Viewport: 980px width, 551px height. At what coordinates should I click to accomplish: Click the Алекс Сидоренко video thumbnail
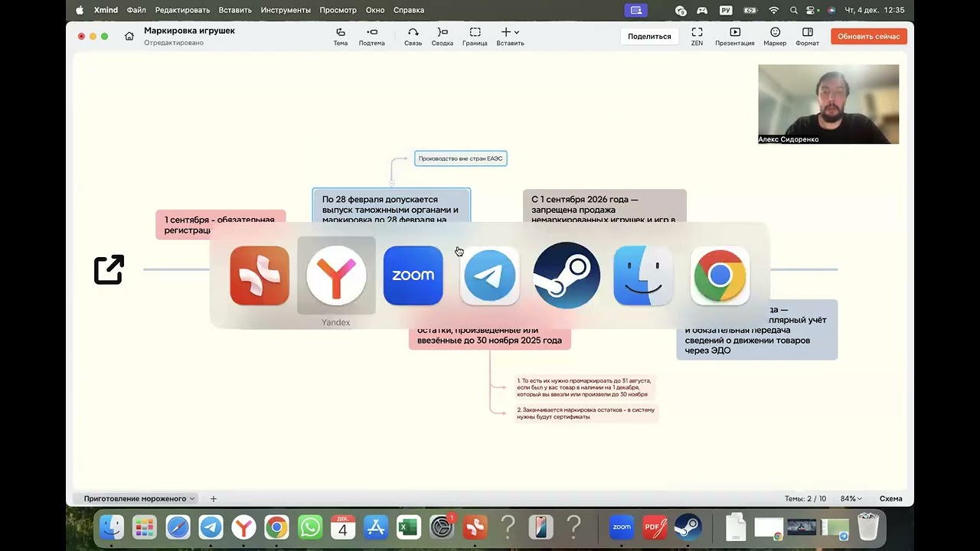coord(828,104)
